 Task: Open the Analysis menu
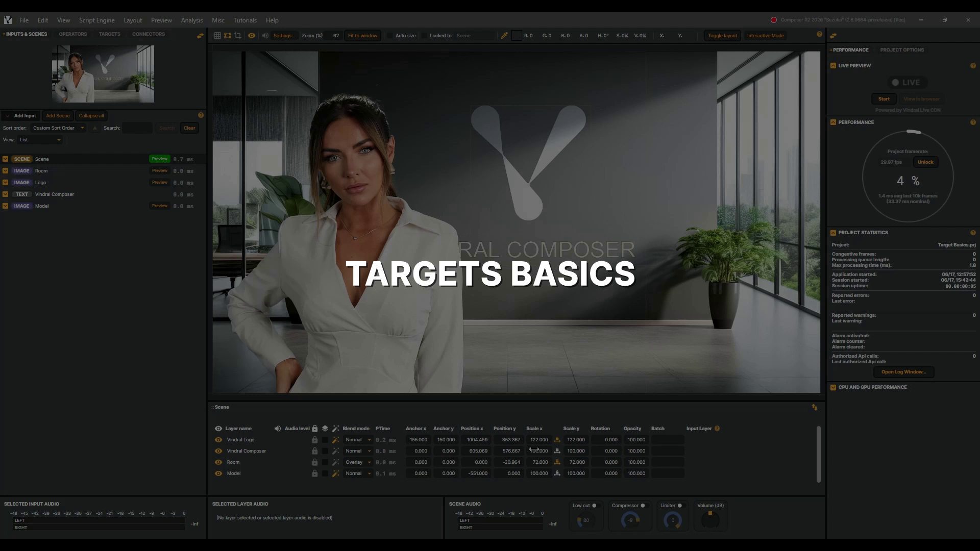[x=192, y=20]
